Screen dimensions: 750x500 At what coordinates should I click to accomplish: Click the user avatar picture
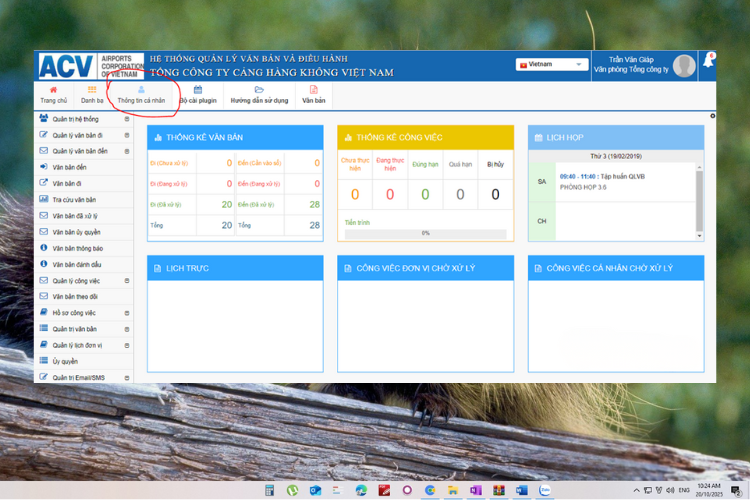click(x=684, y=66)
